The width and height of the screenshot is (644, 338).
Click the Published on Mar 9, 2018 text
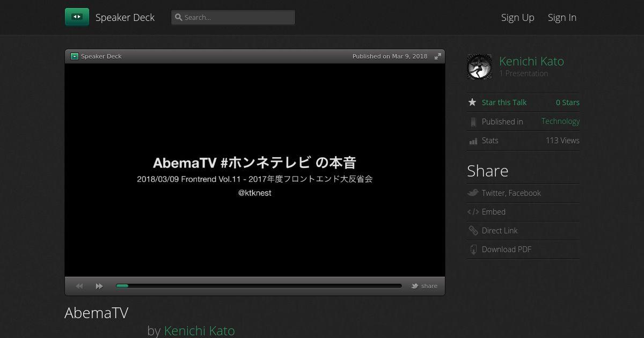(x=390, y=56)
